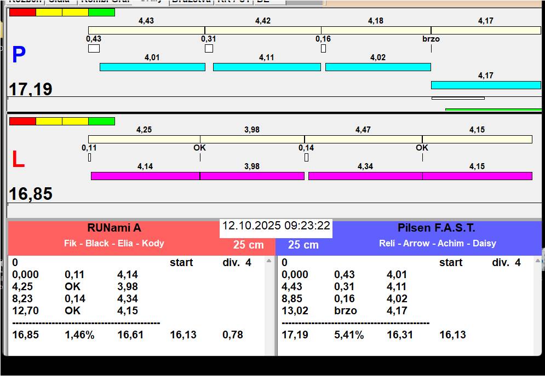Click the big red L lane label
This screenshot has width=545, height=392.
(x=19, y=159)
